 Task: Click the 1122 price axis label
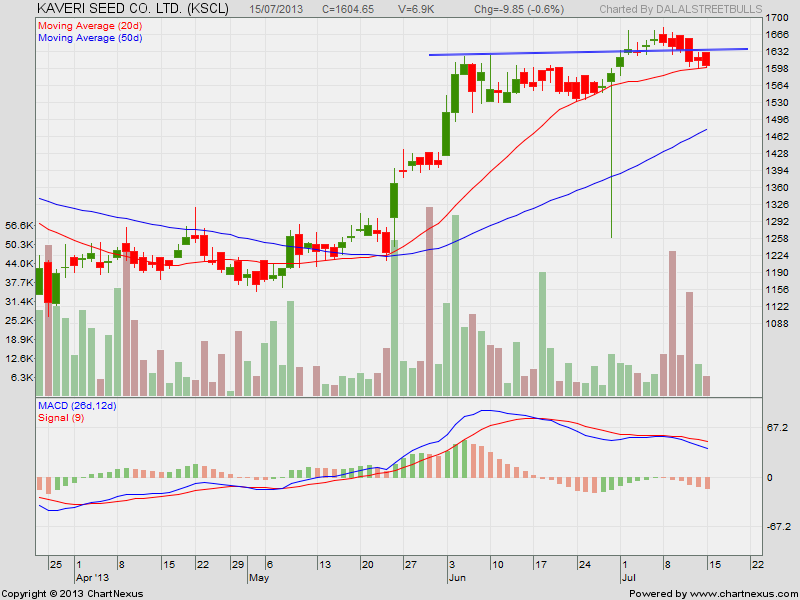coord(777,306)
